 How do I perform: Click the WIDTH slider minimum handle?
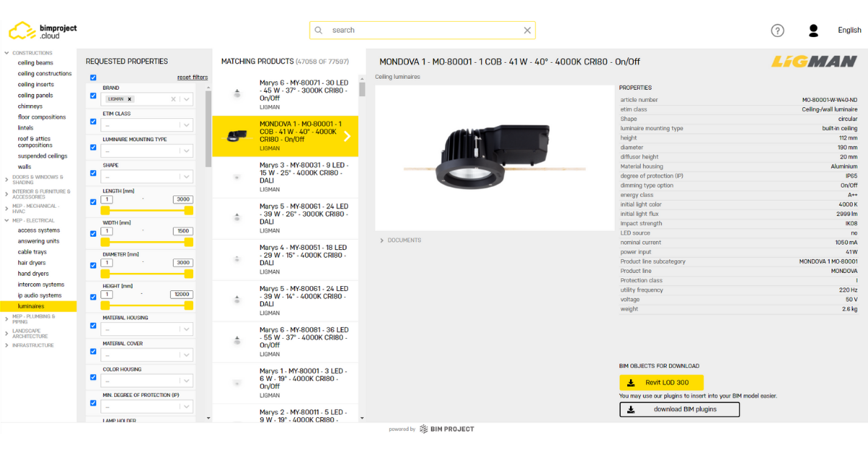(x=106, y=242)
